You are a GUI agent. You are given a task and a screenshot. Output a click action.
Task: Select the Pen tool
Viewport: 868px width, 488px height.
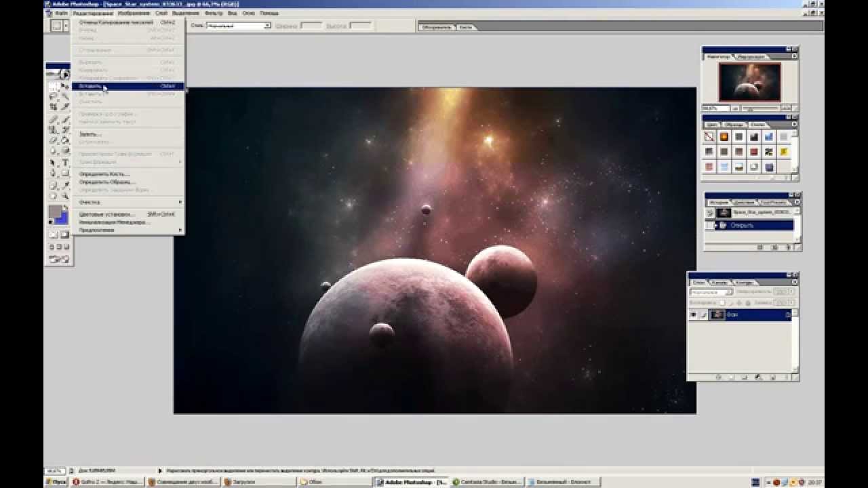54,174
